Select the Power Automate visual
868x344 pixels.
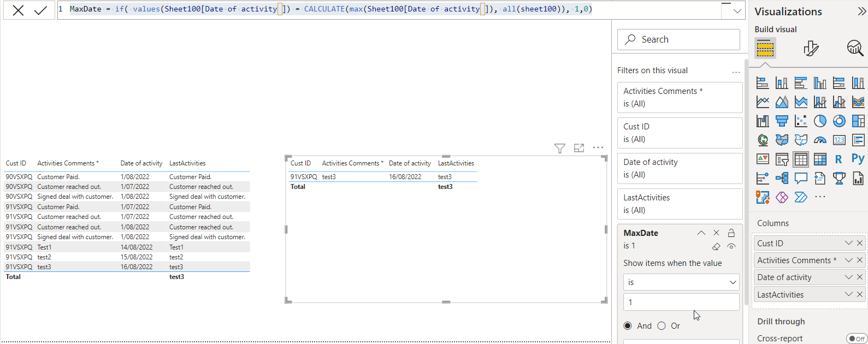(801, 197)
